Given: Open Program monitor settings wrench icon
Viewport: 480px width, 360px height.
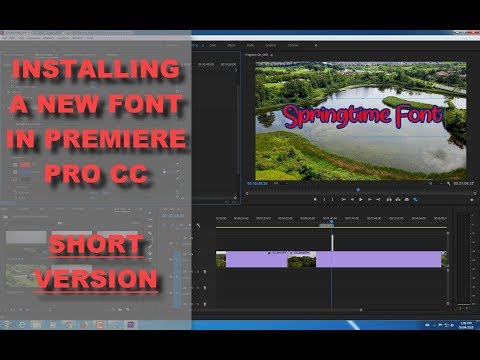Looking at the screenshot, I should point(449,183).
